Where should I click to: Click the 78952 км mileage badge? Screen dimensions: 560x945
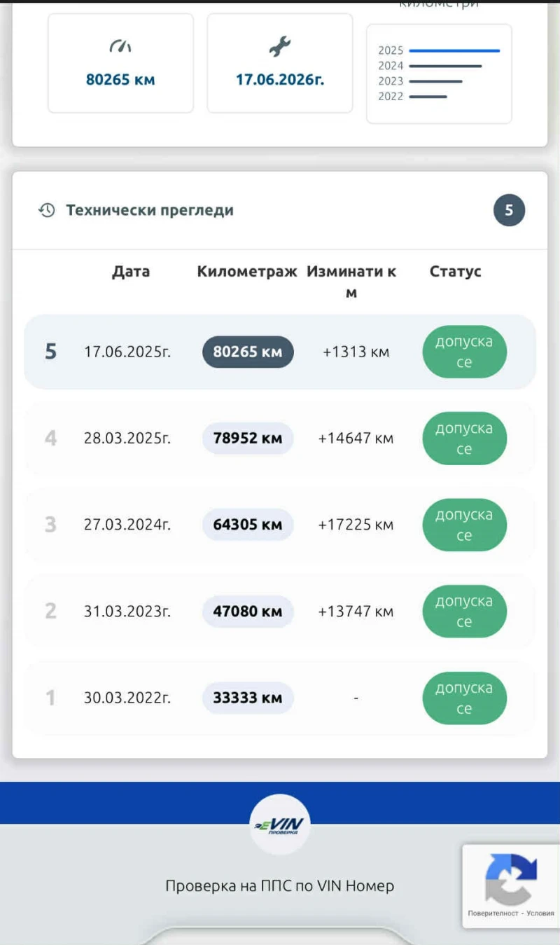coord(248,439)
